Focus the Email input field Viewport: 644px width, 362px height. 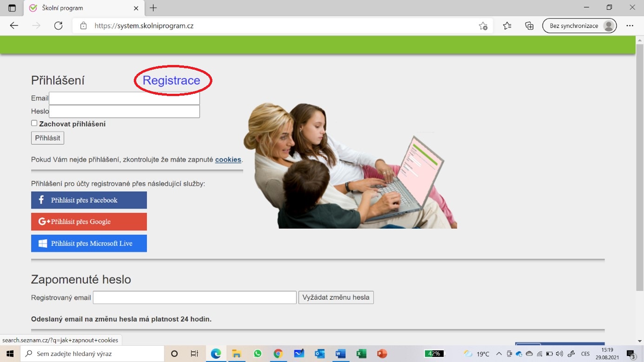click(x=125, y=98)
